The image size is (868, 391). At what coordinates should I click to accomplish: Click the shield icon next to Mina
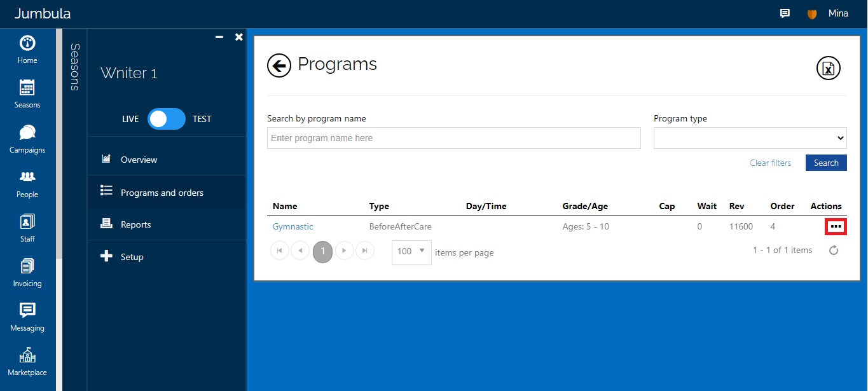tap(812, 14)
